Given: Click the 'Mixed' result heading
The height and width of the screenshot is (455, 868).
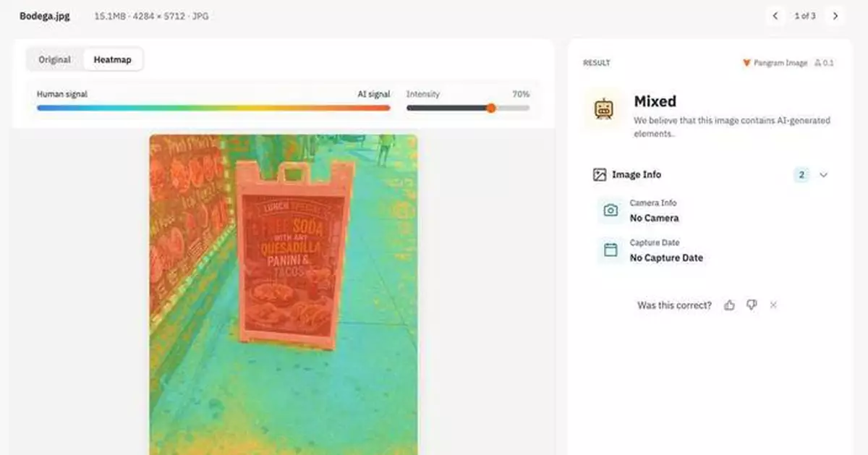Looking at the screenshot, I should click(x=655, y=101).
